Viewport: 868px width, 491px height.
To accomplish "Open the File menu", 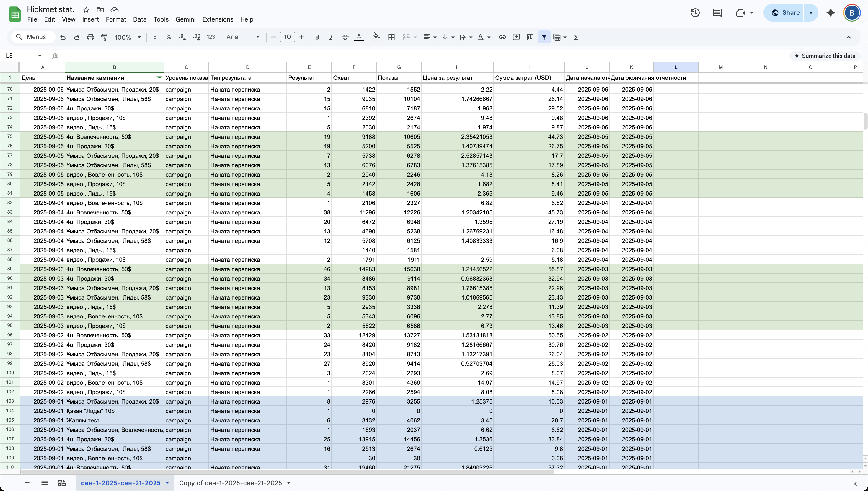I will point(32,19).
